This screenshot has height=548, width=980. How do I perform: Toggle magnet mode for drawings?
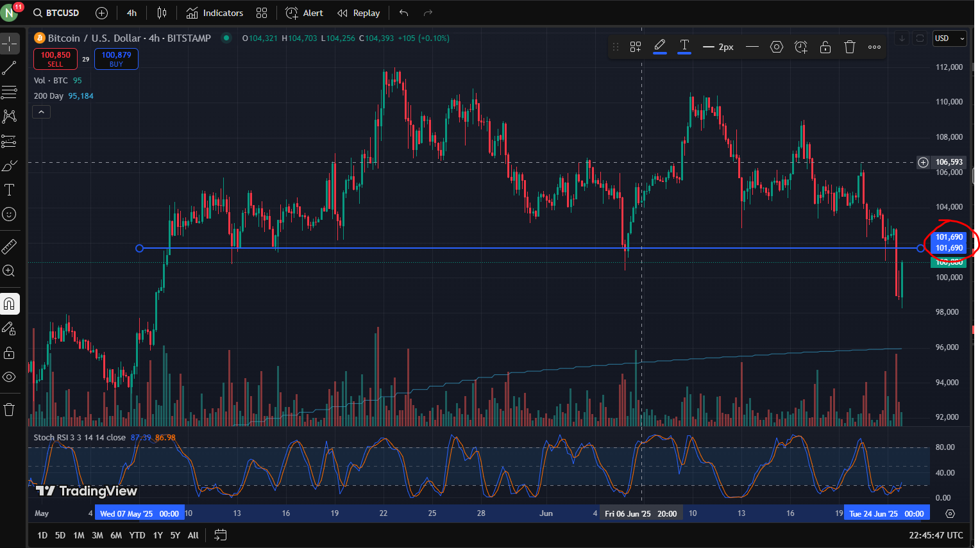(10, 304)
